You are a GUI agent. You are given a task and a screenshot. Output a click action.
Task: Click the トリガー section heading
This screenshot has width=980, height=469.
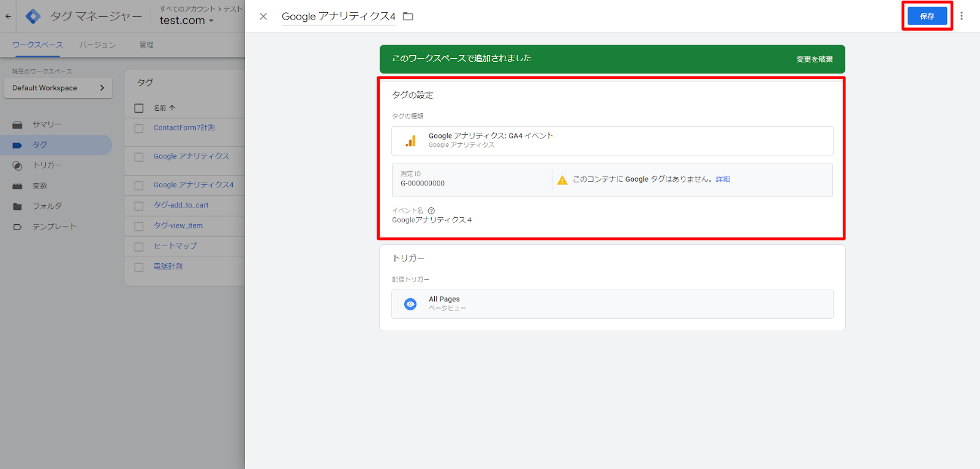(x=408, y=258)
